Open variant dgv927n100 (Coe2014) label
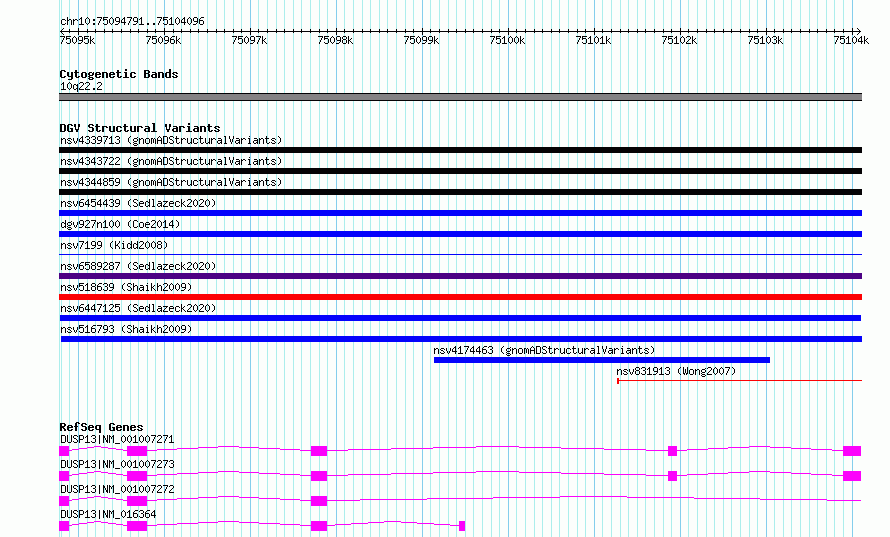890x537 pixels. [120, 224]
